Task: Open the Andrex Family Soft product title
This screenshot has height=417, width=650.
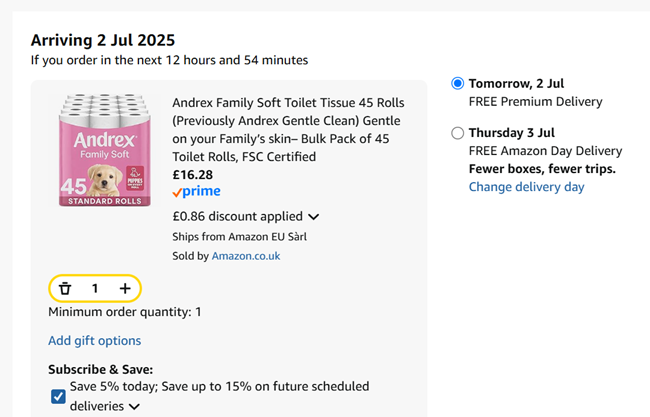Action: pos(285,129)
